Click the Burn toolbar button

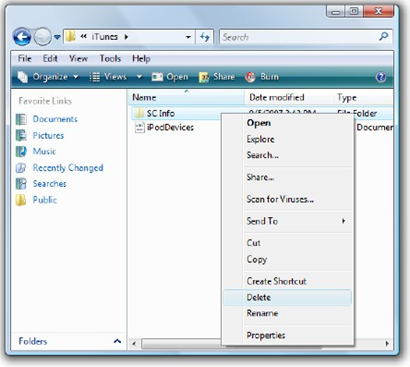coord(262,77)
